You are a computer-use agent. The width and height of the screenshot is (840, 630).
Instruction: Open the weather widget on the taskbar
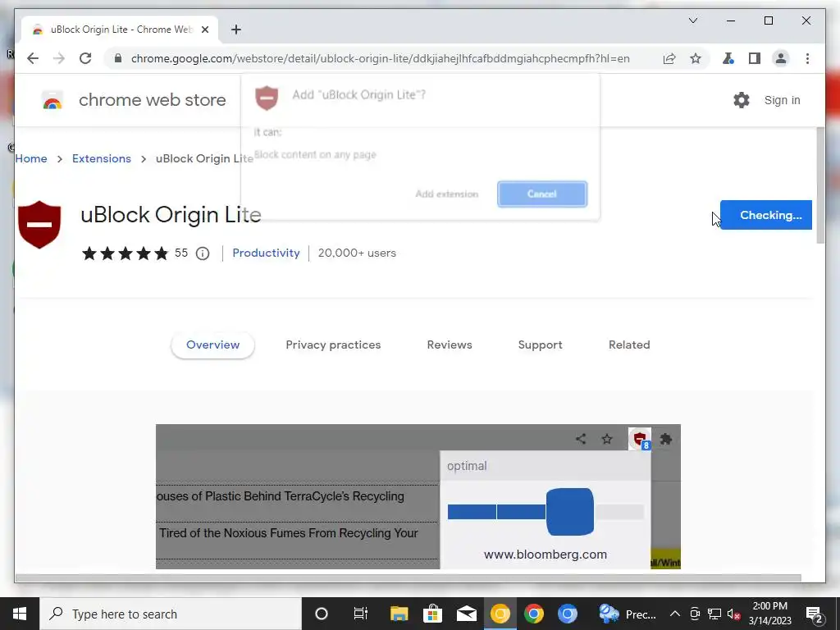pos(627,614)
